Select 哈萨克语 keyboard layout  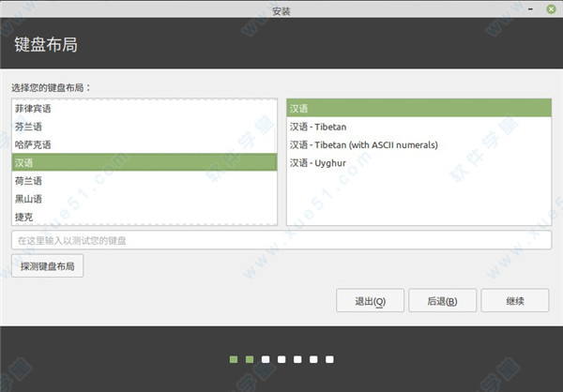33,144
